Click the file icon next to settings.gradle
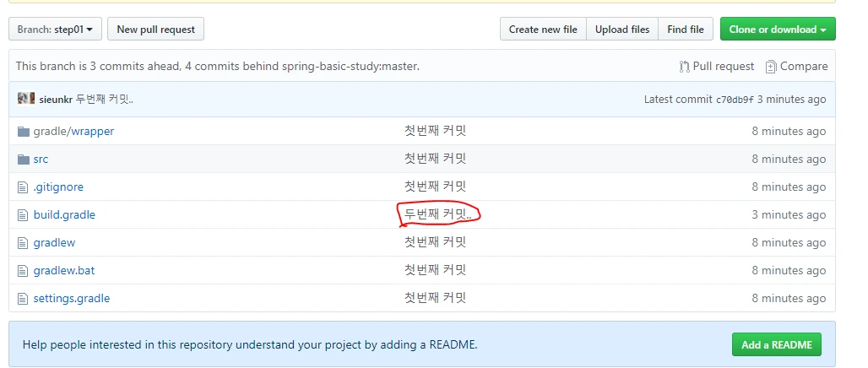The width and height of the screenshot is (868, 368). 23,299
